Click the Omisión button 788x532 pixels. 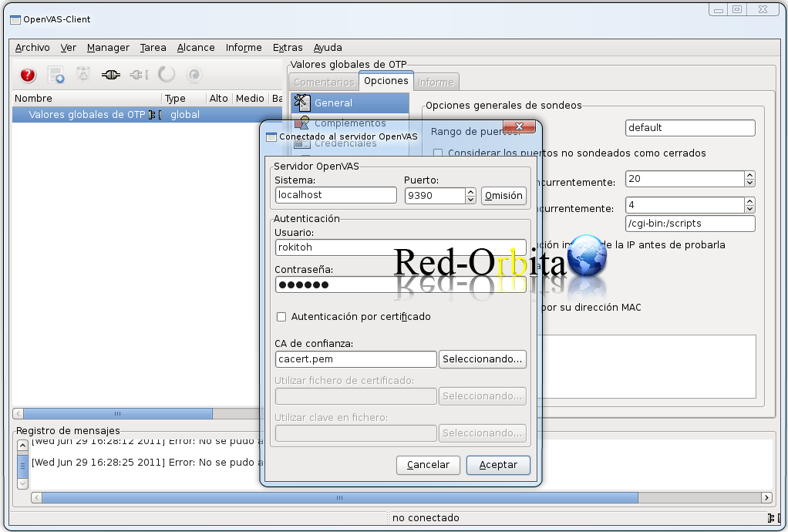503,196
